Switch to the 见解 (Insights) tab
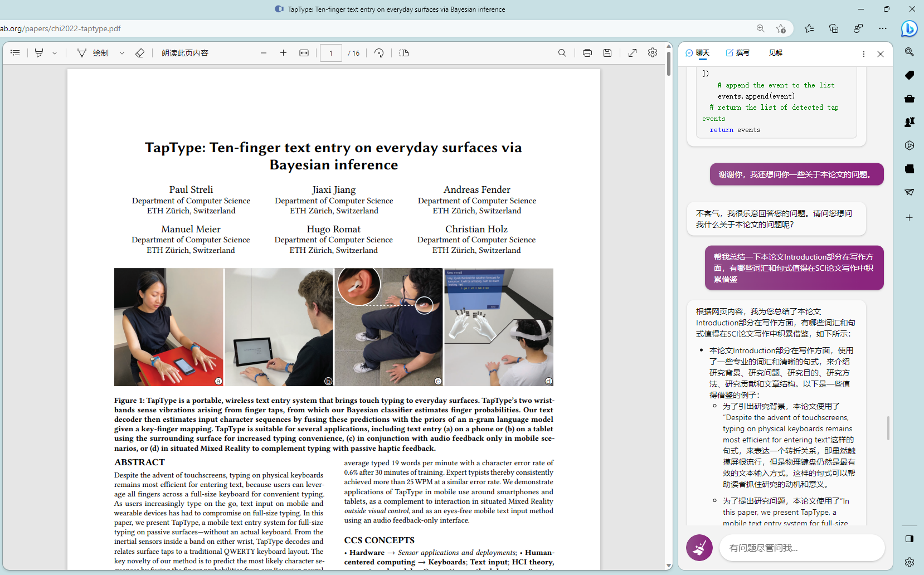 [775, 53]
